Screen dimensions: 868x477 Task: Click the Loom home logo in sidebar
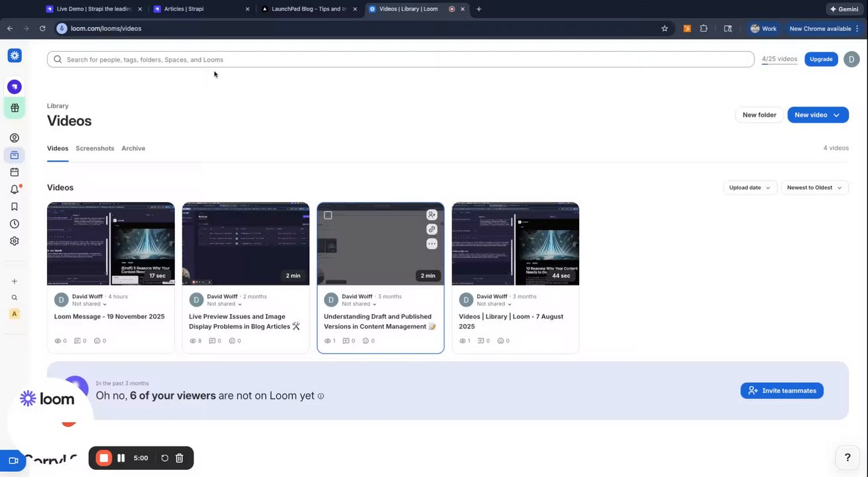pyautogui.click(x=15, y=56)
